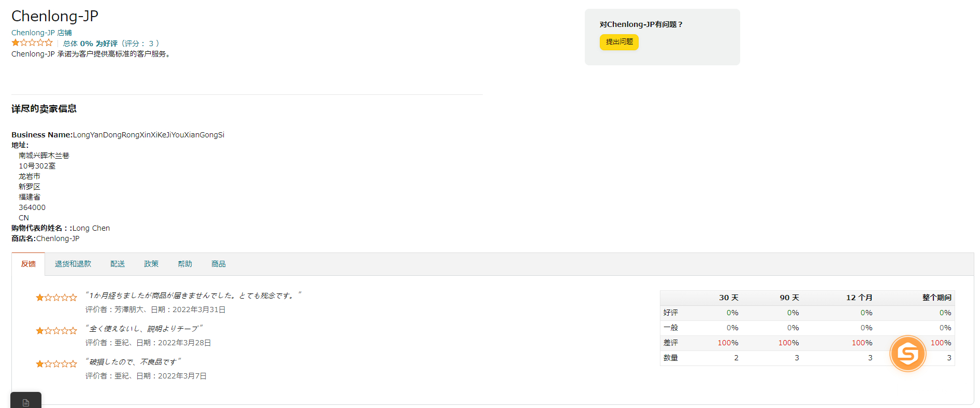Click the 90 天 column header
The height and width of the screenshot is (408, 980).
coord(789,298)
